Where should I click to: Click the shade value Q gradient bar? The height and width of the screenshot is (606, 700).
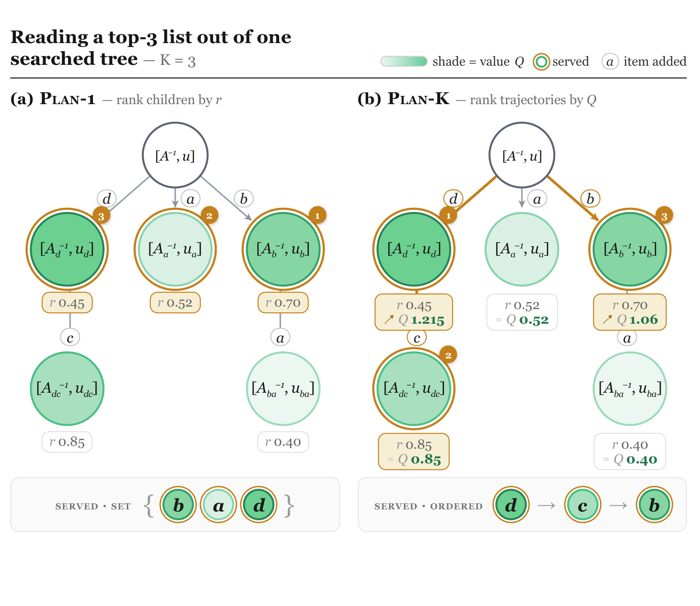(404, 61)
